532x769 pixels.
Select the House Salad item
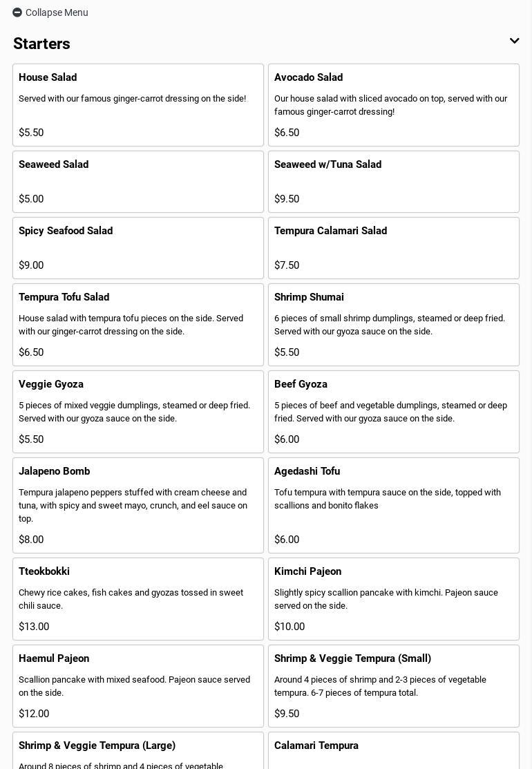tap(138, 105)
